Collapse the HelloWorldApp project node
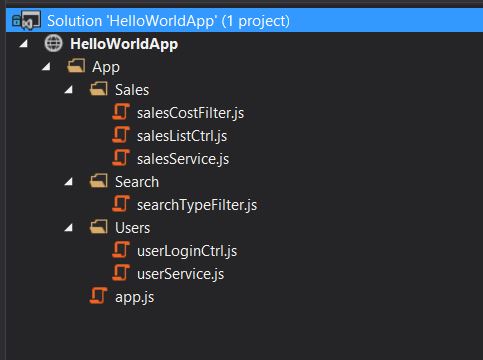The height and width of the screenshot is (360, 483). click(24, 44)
